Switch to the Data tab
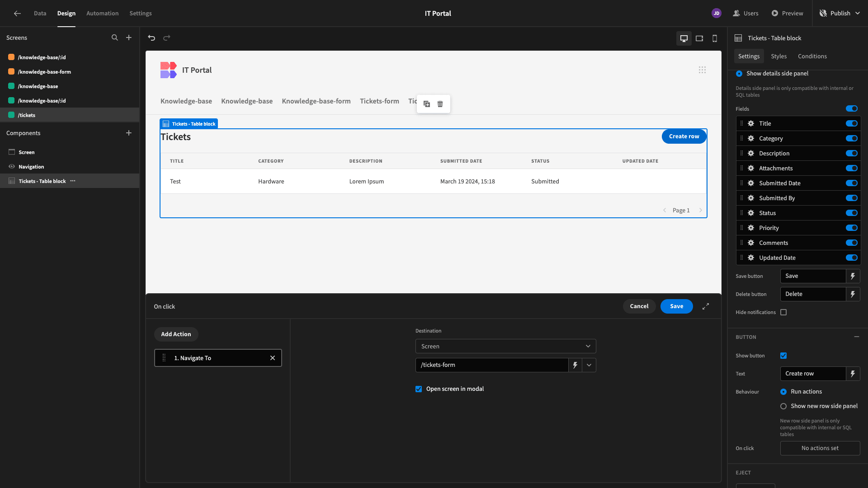868x488 pixels. pyautogui.click(x=40, y=14)
